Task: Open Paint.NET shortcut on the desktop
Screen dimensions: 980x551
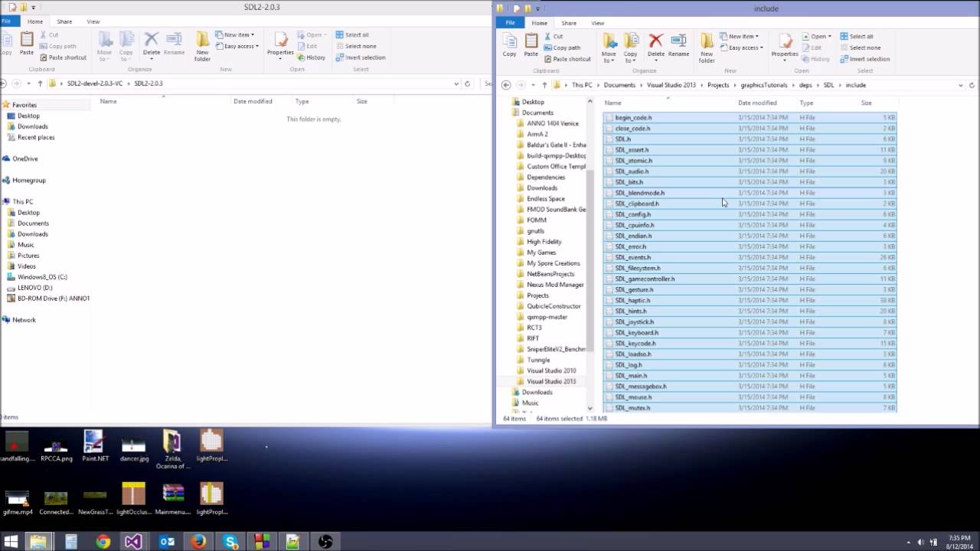Action: [96, 446]
